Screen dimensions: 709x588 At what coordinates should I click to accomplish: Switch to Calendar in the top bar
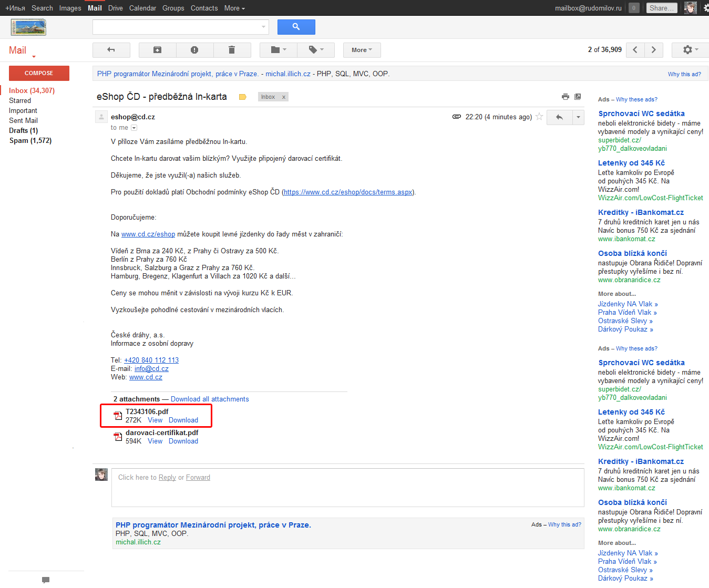[x=142, y=8]
